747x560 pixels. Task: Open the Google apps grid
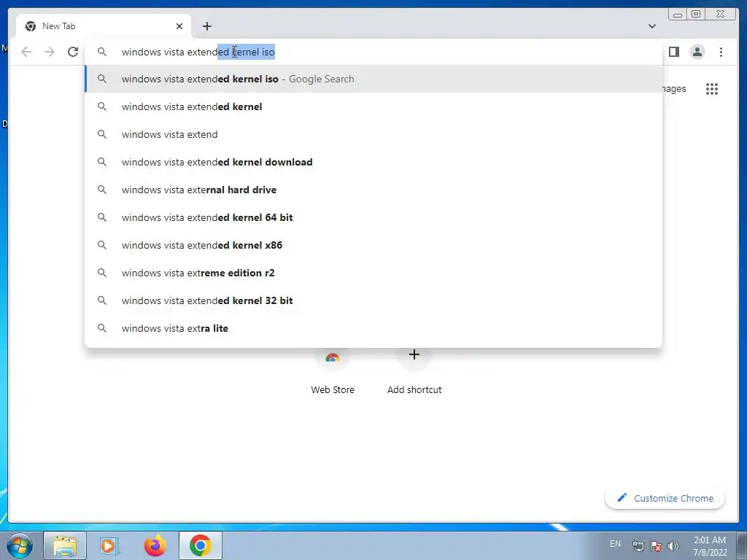[x=712, y=89]
